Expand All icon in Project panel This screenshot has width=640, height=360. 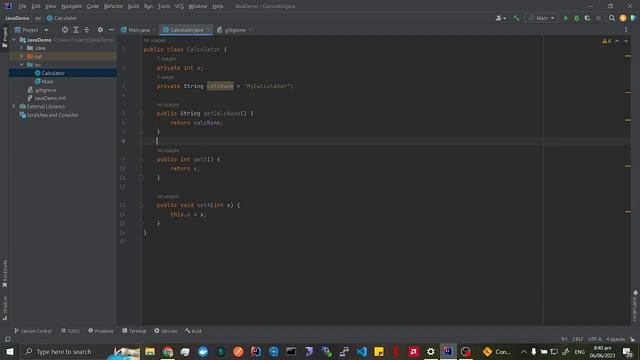(76, 30)
